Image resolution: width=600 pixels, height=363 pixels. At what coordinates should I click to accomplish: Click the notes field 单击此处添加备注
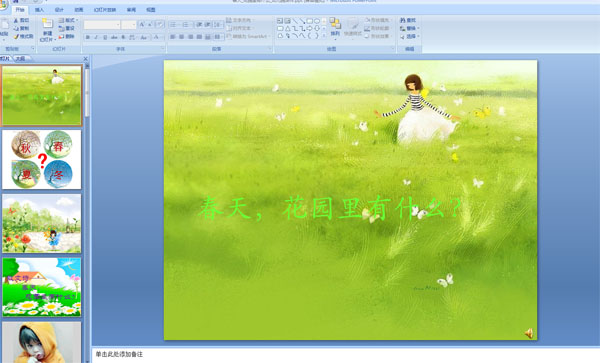pos(344,355)
